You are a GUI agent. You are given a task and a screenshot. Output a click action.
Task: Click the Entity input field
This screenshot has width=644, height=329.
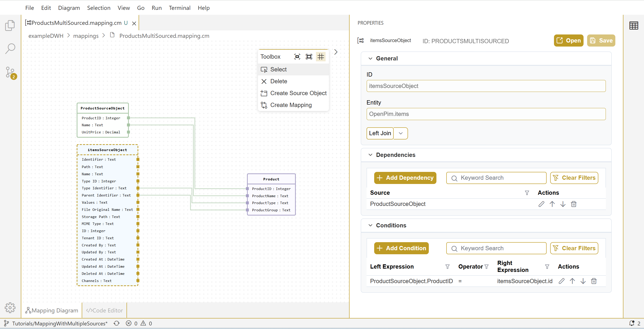pos(486,114)
